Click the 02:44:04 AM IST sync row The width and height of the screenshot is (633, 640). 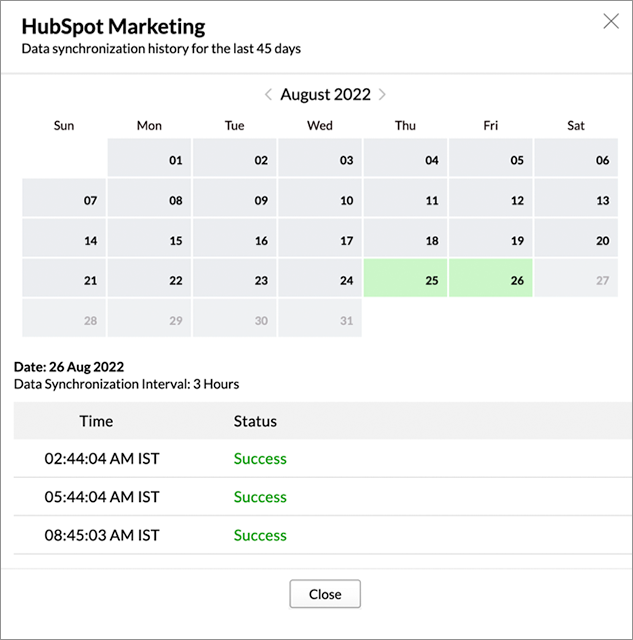322,458
